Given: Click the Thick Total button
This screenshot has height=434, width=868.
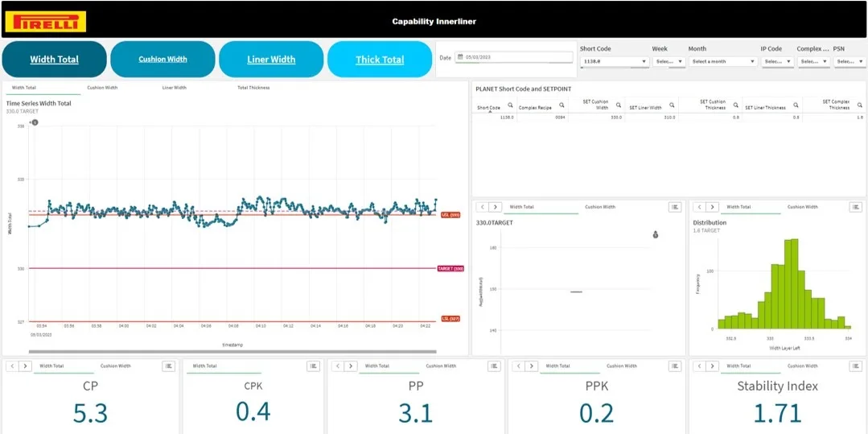Looking at the screenshot, I should (x=380, y=60).
